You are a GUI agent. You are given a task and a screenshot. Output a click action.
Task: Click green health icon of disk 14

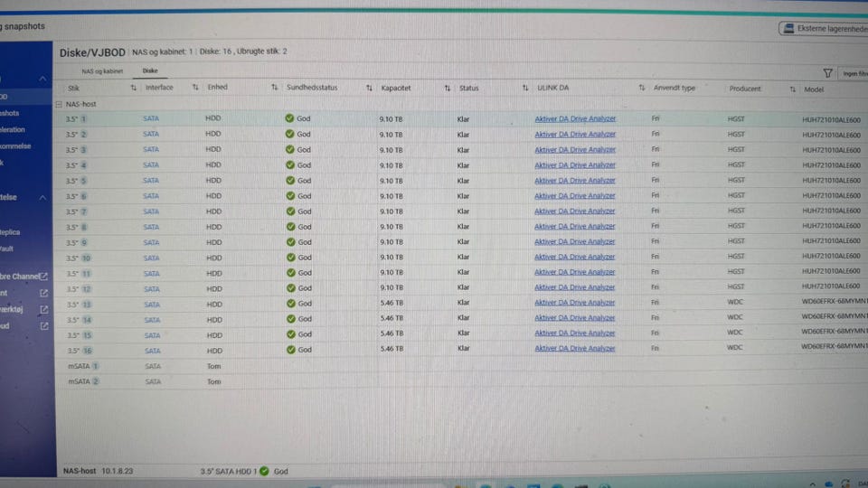[x=290, y=319]
